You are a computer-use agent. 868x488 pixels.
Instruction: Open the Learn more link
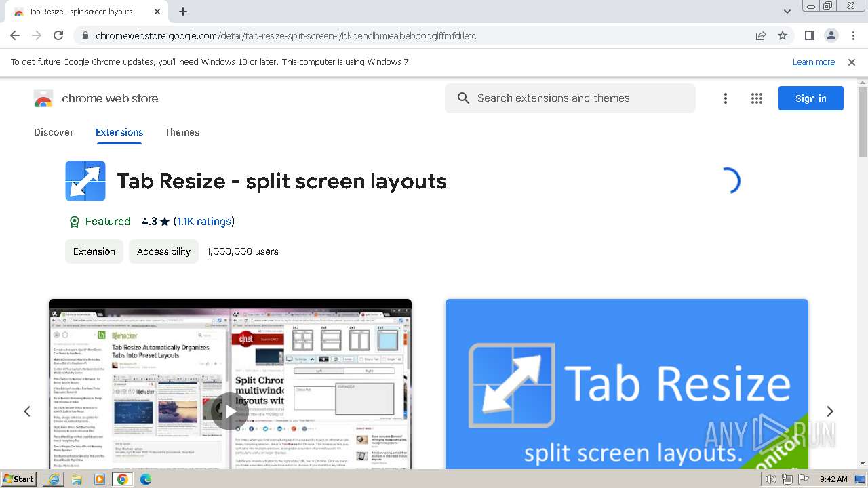click(x=814, y=62)
